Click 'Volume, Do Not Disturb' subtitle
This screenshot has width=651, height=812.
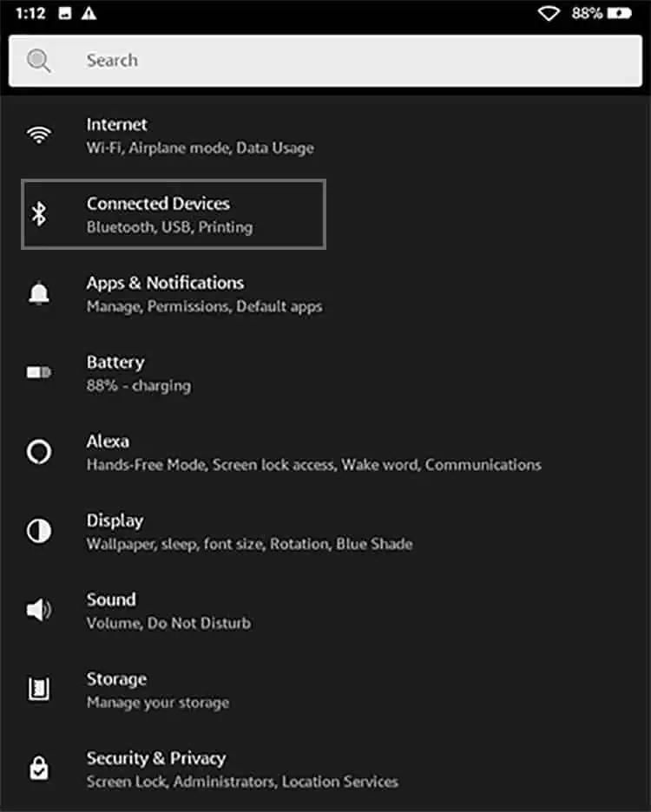coord(168,623)
